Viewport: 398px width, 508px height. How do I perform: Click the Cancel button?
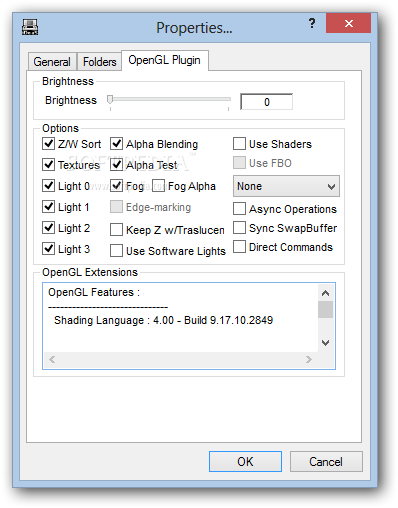pyautogui.click(x=326, y=462)
